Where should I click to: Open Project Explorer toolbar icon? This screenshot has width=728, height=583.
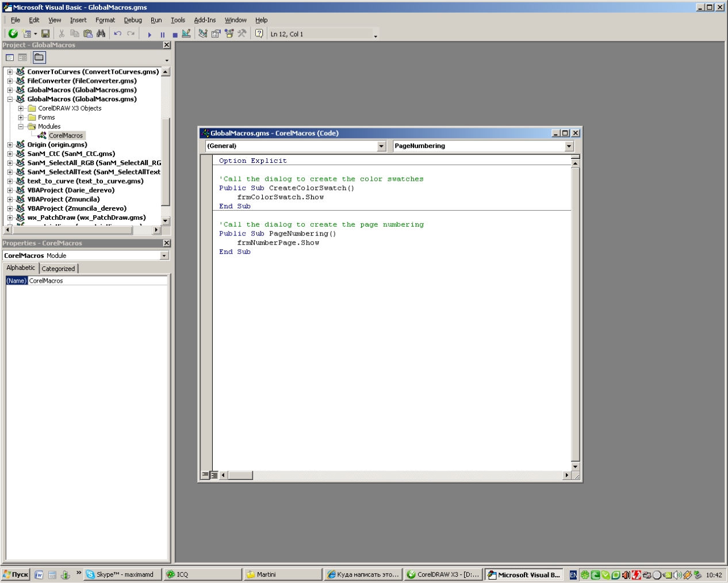tap(203, 34)
